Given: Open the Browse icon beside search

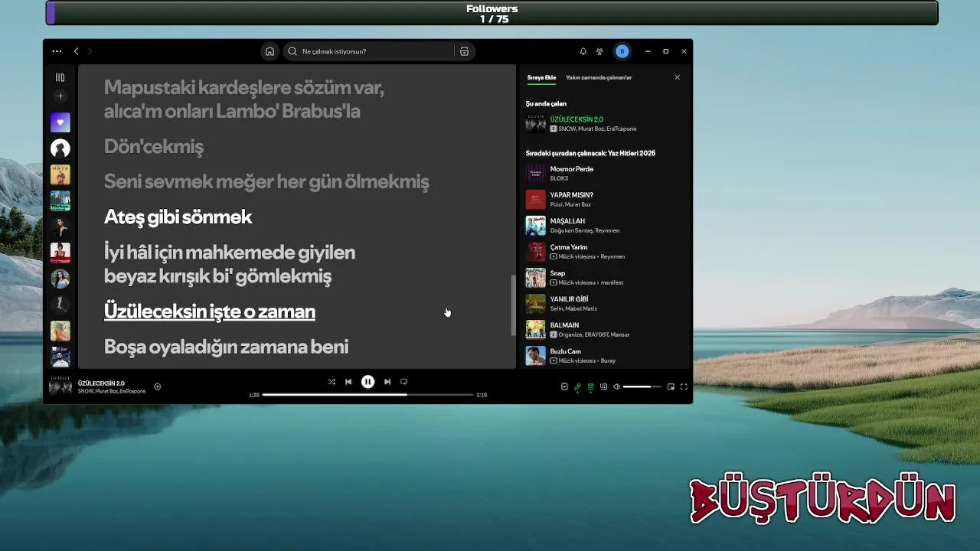Looking at the screenshot, I should click(x=464, y=51).
